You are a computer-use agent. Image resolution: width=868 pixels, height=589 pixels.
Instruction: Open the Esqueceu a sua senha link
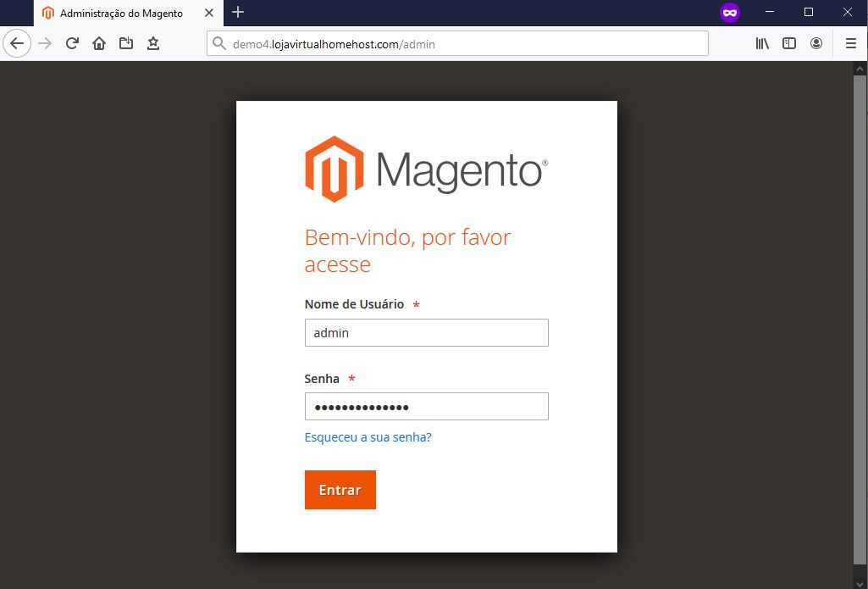point(368,437)
